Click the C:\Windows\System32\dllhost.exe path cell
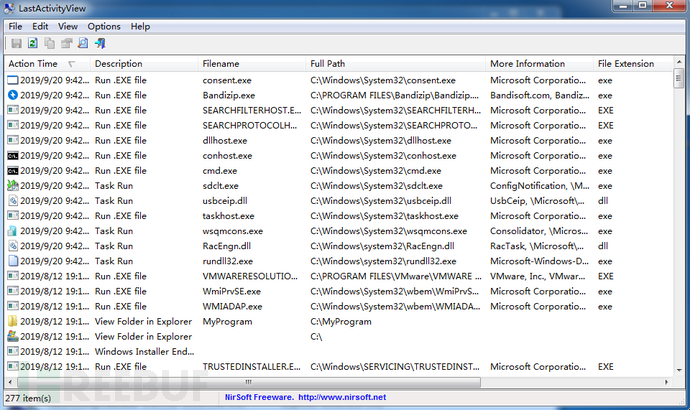 point(381,141)
